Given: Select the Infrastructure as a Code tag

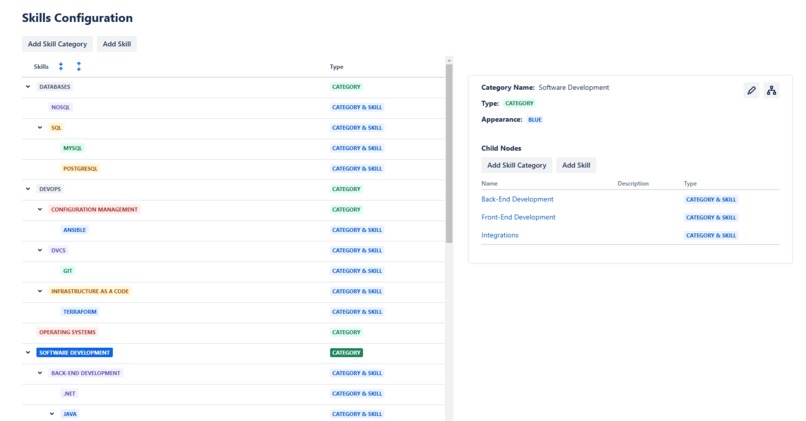Looking at the screenshot, I should 90,291.
